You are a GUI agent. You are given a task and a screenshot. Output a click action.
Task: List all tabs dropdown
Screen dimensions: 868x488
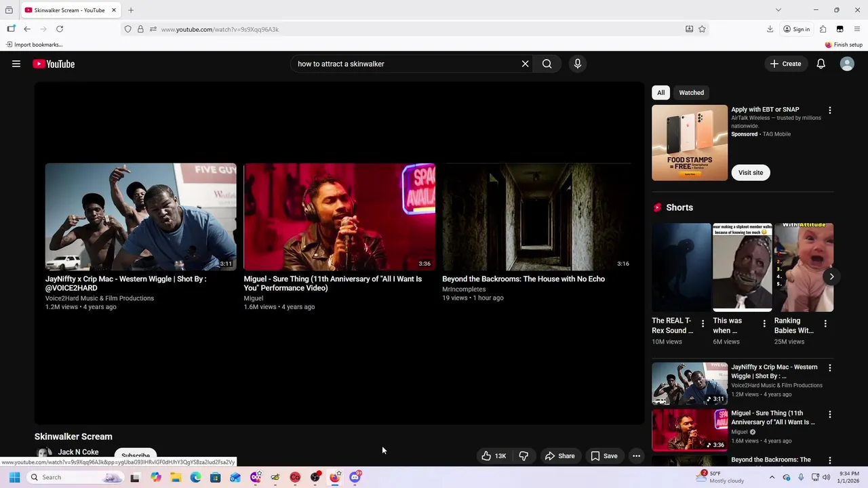[x=778, y=10]
